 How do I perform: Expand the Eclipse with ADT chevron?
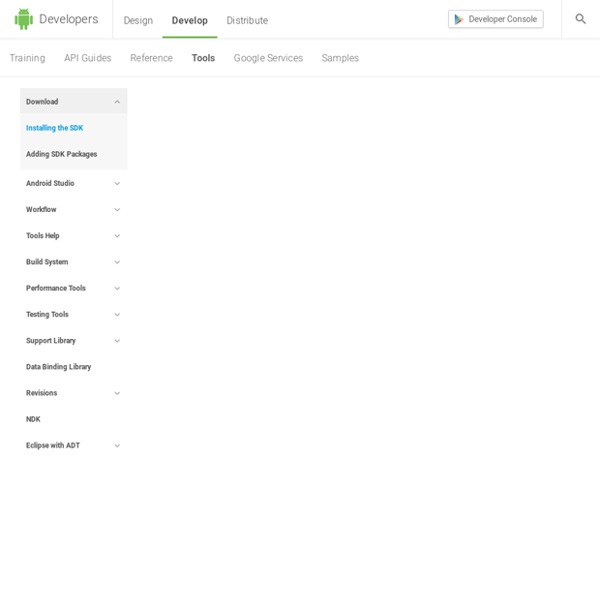pos(117,446)
